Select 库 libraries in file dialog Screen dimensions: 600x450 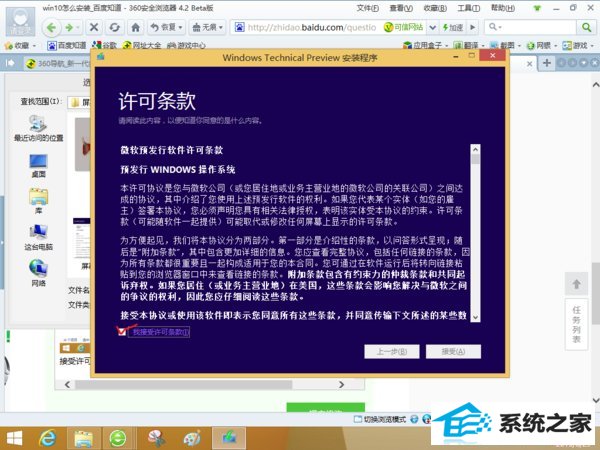[x=38, y=201]
